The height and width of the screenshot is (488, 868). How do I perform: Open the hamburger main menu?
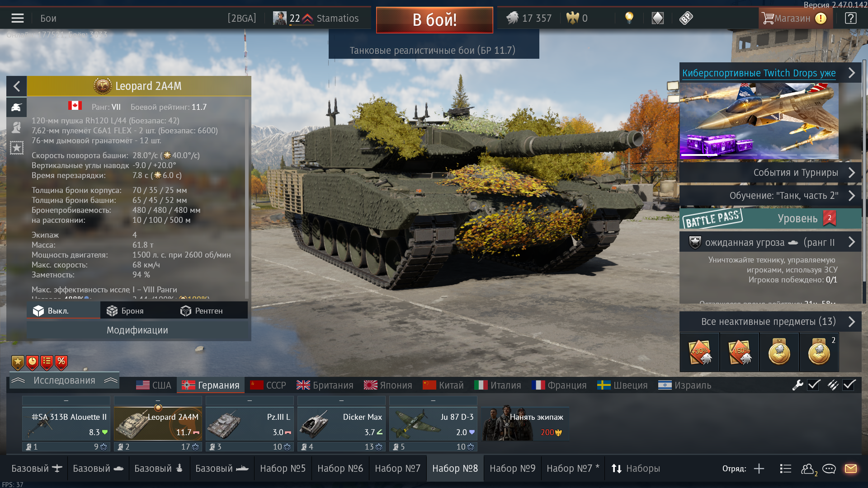[x=18, y=18]
